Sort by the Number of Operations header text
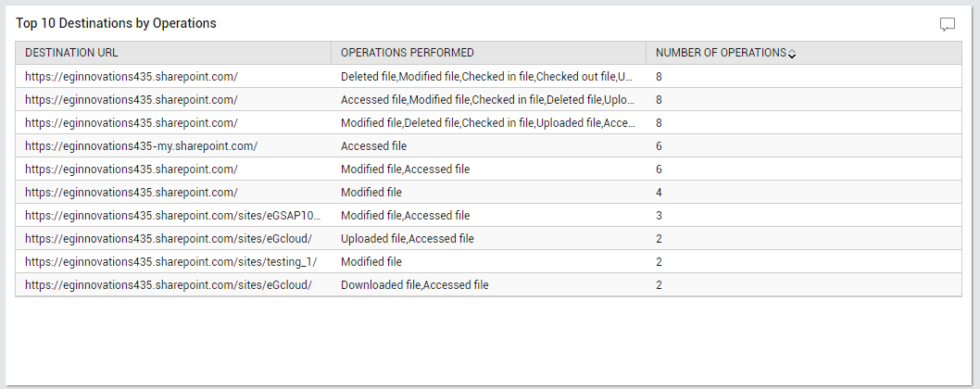 coord(721,53)
